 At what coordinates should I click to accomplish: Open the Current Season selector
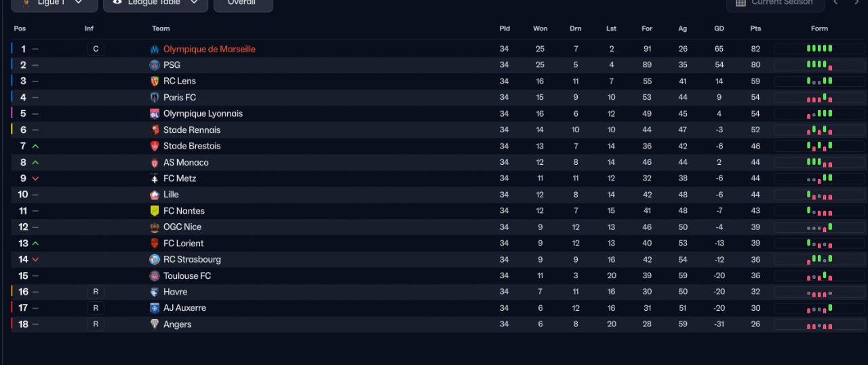point(775,4)
